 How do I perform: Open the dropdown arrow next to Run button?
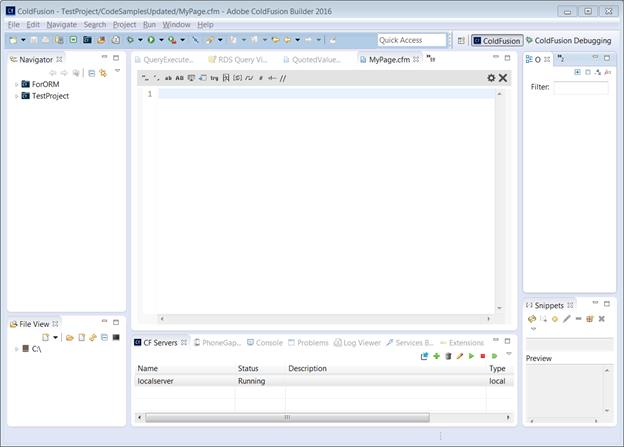coord(161,40)
